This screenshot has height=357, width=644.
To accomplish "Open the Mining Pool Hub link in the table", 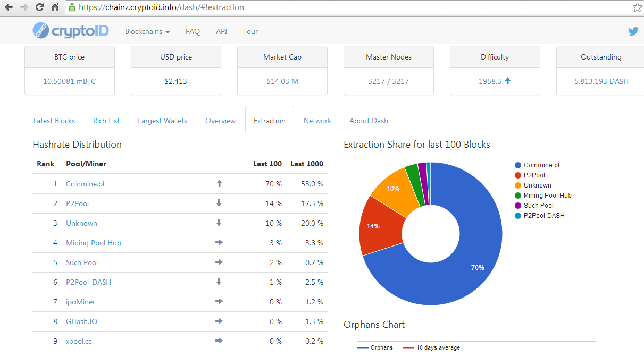I will (94, 243).
